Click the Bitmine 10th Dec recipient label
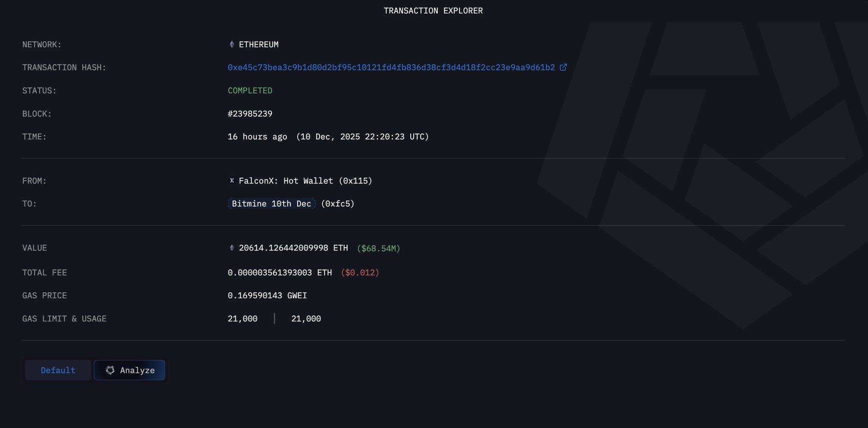Viewport: 868px width, 428px height. (x=271, y=204)
